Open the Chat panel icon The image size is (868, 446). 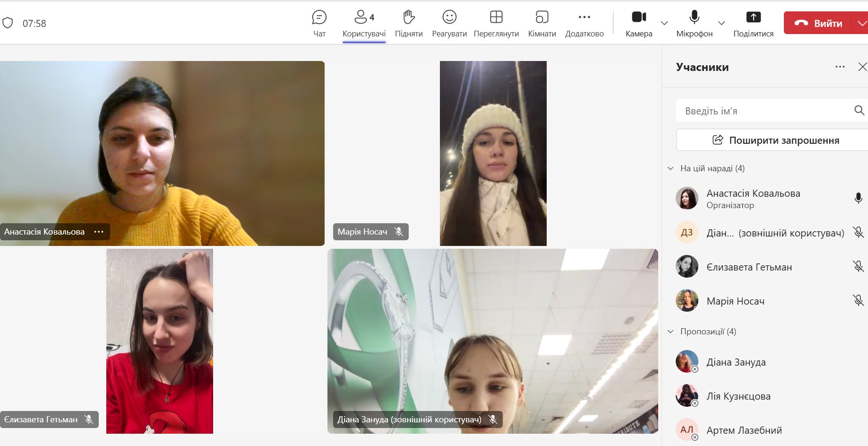(x=319, y=18)
